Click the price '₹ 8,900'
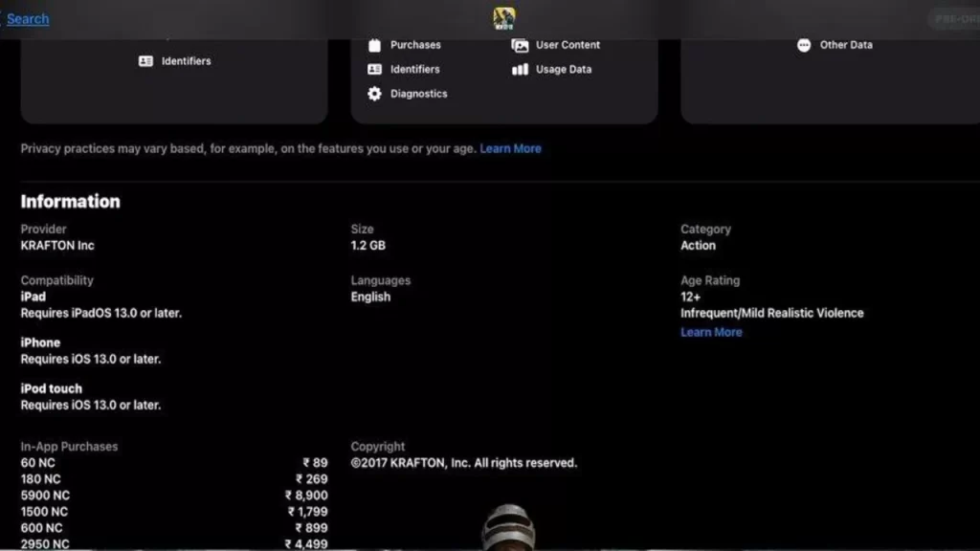980x551 pixels. click(306, 496)
